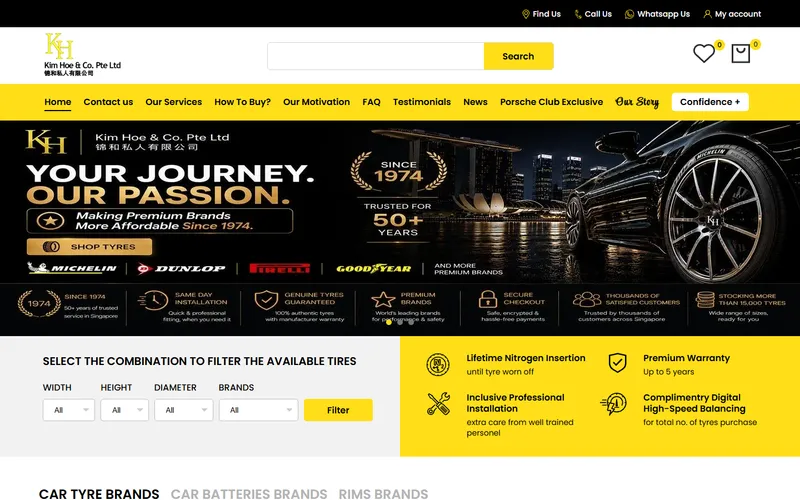
Task: Open Porsche Club Exclusive menu item
Action: tap(552, 102)
